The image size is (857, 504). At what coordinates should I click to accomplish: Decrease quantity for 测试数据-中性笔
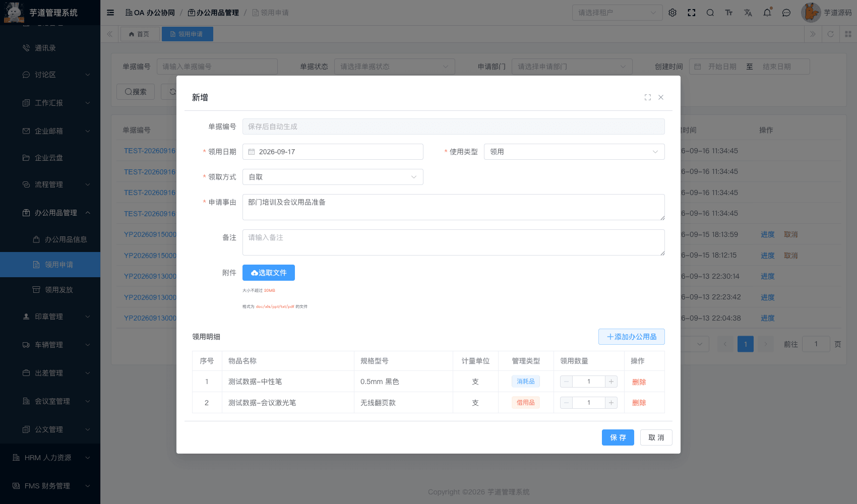tap(566, 382)
